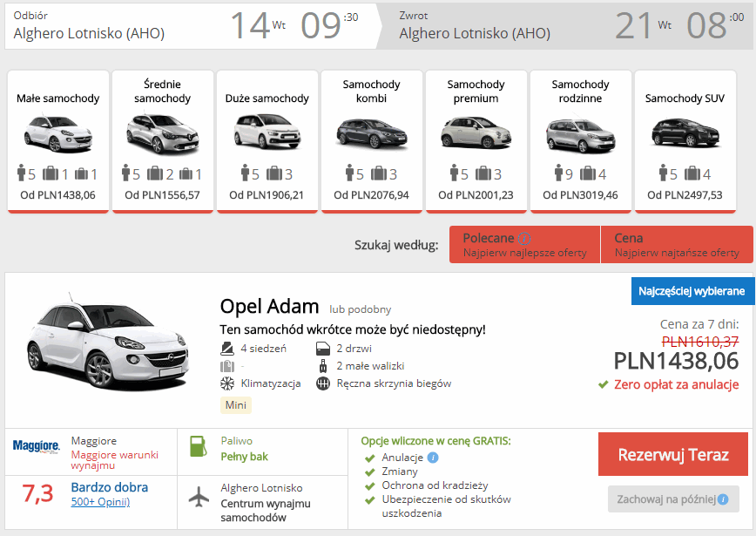This screenshot has height=536, width=756.
Task: Click the Od PLN1438,06 price text
Action: coord(57,195)
